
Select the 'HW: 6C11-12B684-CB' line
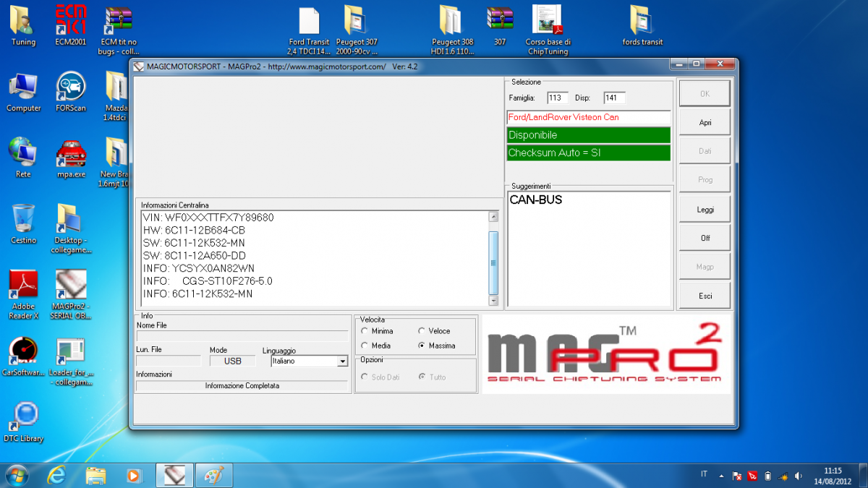pos(194,230)
